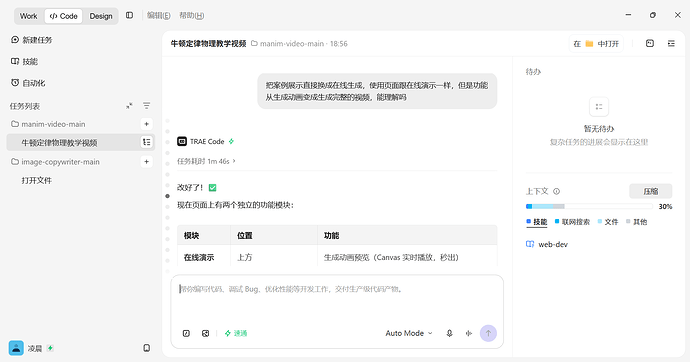690x362 pixels.
Task: Add task to manim-video-main folder
Action: (x=147, y=124)
